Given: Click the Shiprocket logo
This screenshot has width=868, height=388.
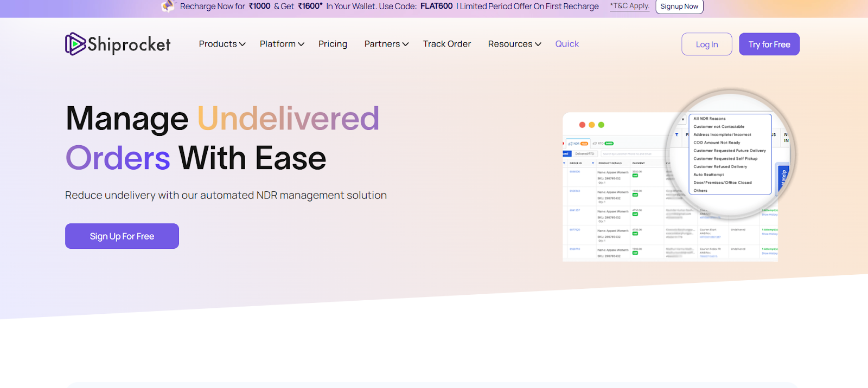Looking at the screenshot, I should 118,44.
